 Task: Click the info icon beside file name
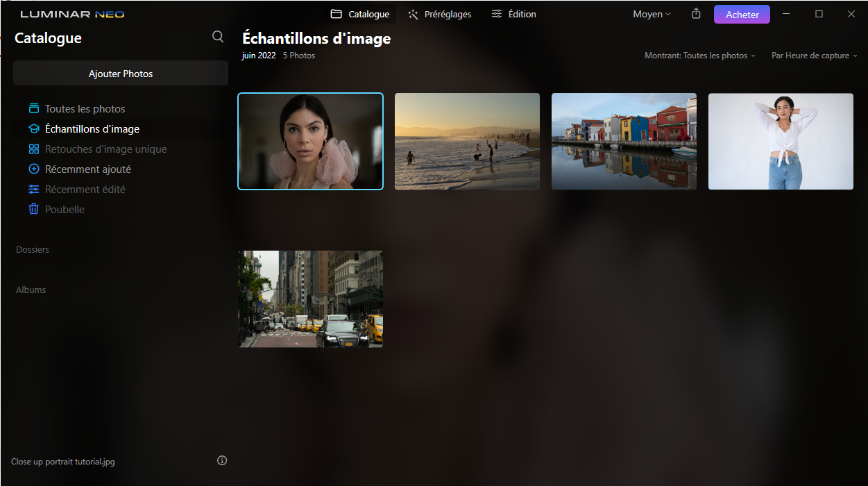click(222, 460)
